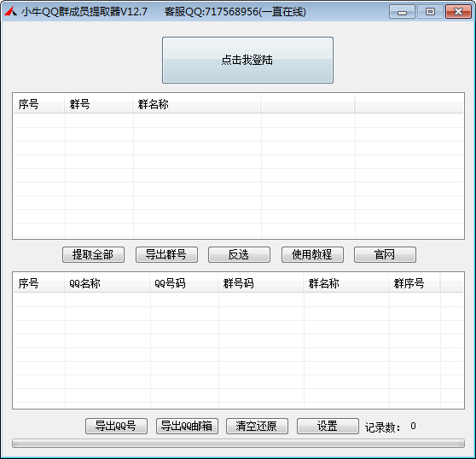Viewport: 476px width, 459px height.
Task: Click the 记录数 label
Action: click(x=382, y=427)
